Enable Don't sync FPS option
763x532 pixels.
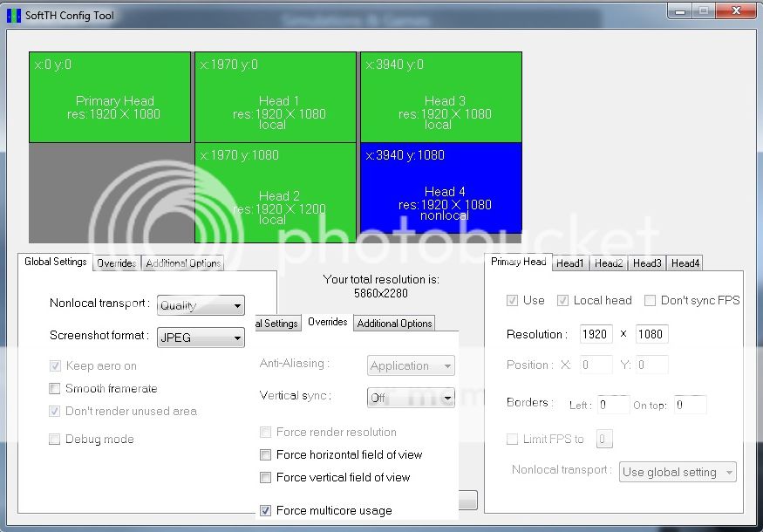tap(649, 300)
